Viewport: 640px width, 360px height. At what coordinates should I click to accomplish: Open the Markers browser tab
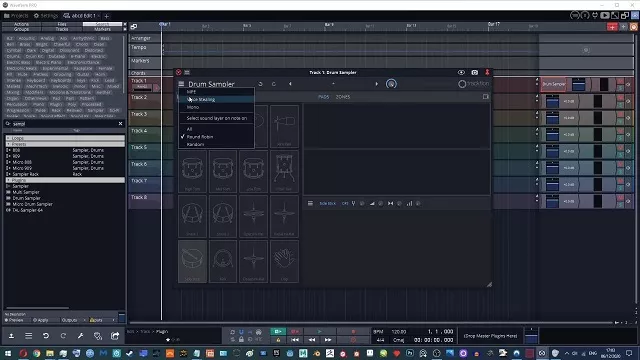click(102, 29)
